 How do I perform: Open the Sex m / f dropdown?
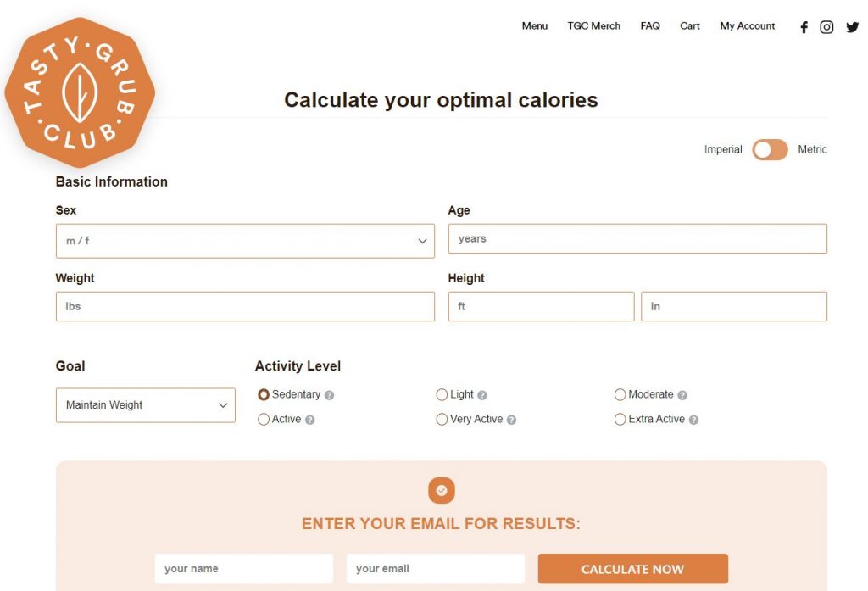click(245, 241)
